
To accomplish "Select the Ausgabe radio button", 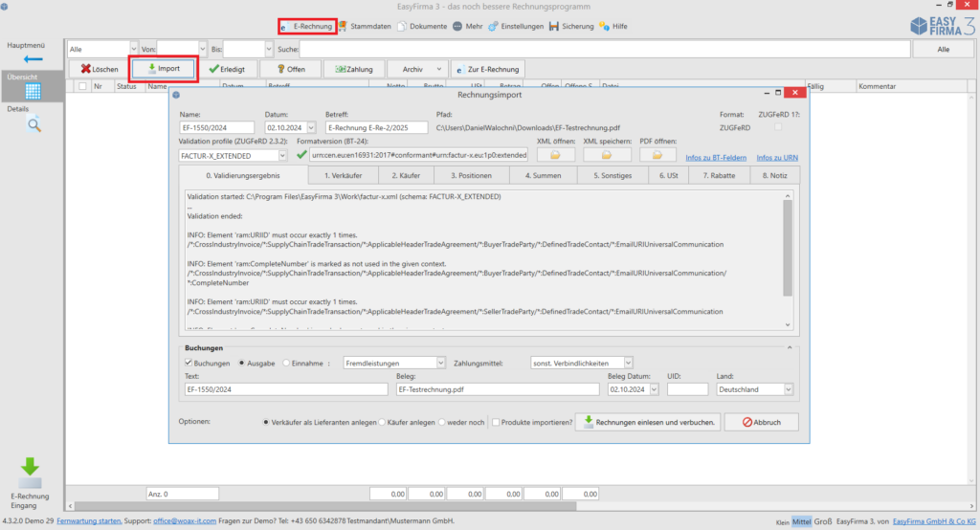I will (x=241, y=363).
